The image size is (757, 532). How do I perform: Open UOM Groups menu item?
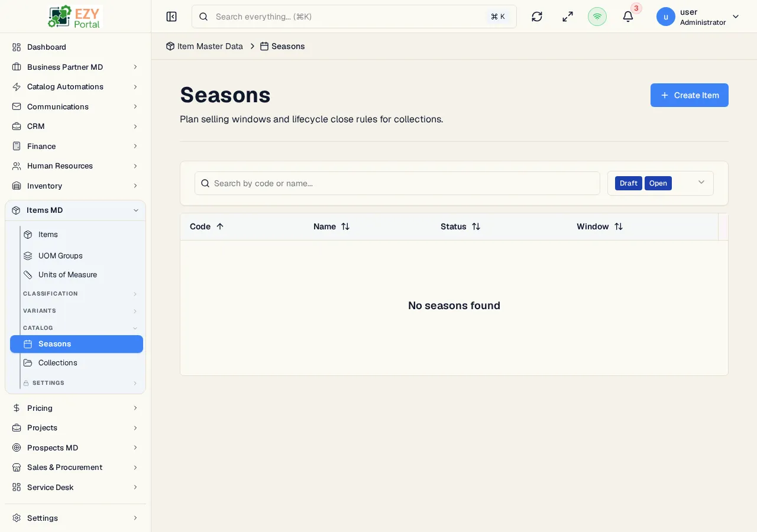[76, 256]
